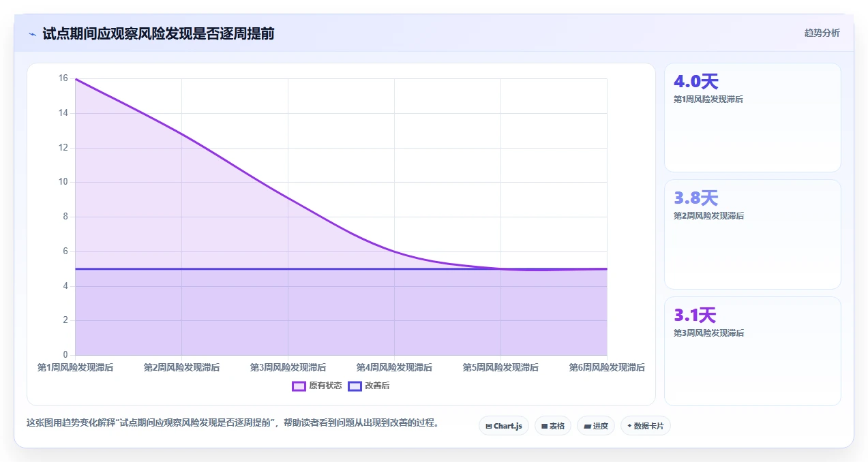Toggle the 原有状态 legend series

317,386
